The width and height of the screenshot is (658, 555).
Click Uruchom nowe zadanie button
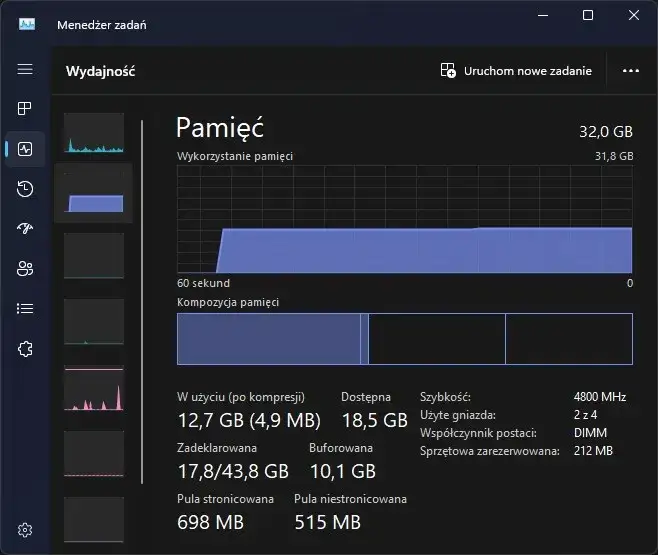click(x=516, y=70)
